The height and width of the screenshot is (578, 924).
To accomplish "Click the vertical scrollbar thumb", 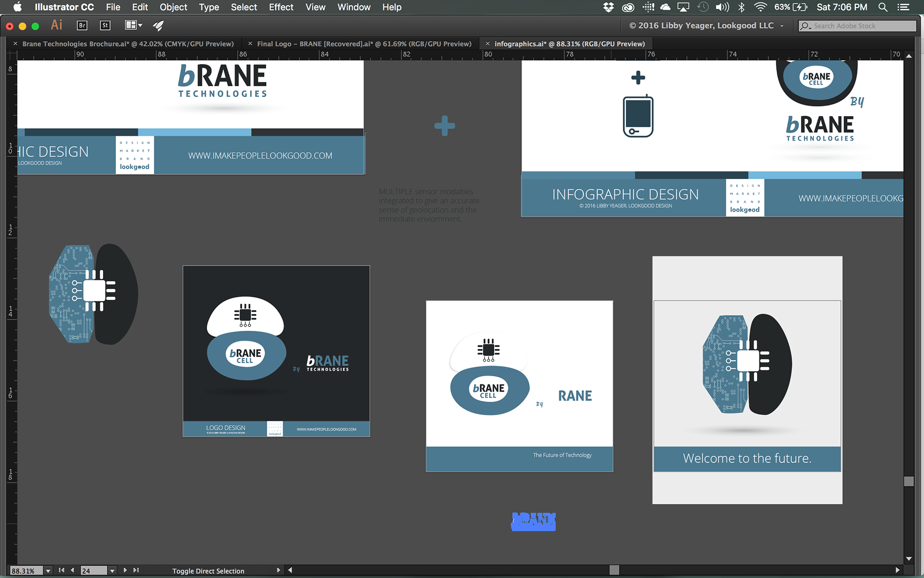I will [909, 482].
